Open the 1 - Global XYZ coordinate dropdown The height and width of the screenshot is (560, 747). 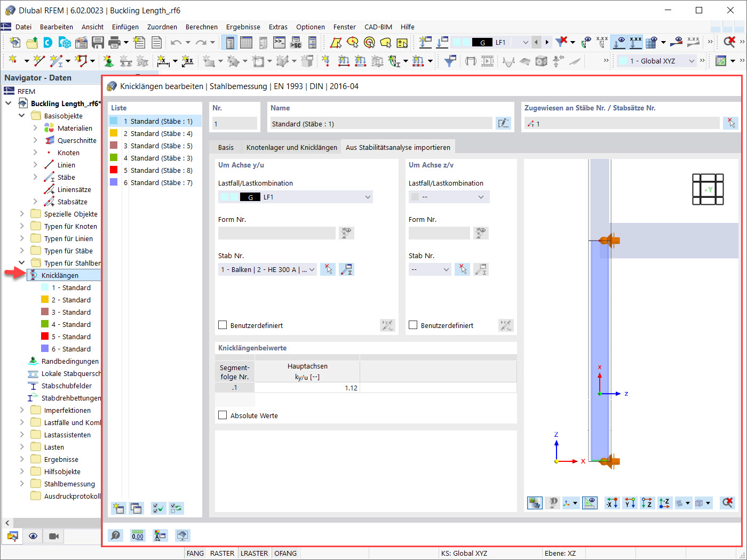[x=657, y=61]
